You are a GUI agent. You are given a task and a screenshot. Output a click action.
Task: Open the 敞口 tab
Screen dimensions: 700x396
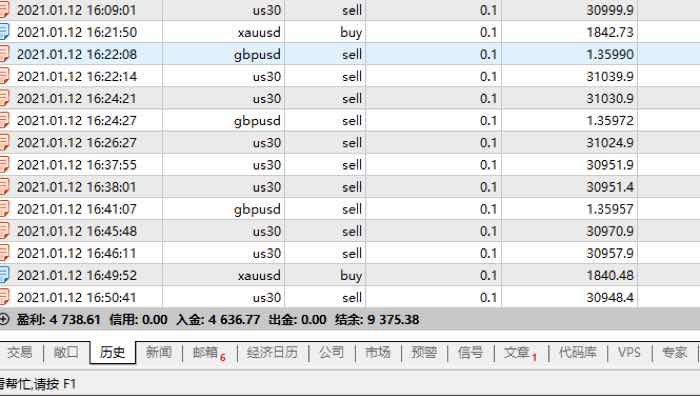point(66,353)
